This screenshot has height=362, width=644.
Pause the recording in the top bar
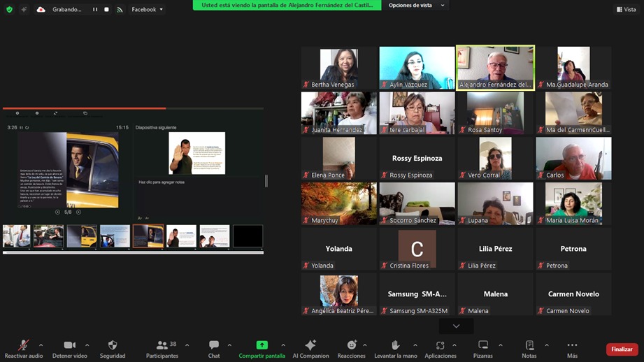(95, 10)
